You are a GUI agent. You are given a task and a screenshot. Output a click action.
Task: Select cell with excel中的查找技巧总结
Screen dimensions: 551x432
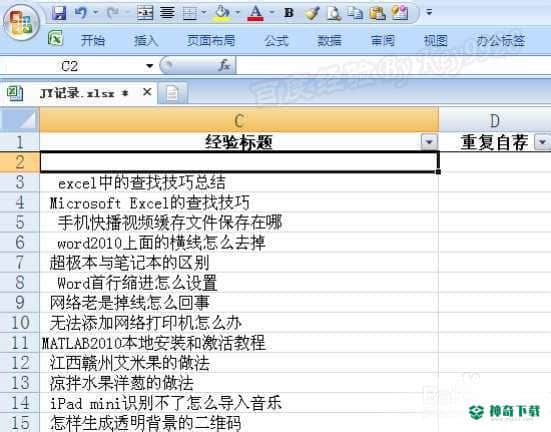[239, 182]
